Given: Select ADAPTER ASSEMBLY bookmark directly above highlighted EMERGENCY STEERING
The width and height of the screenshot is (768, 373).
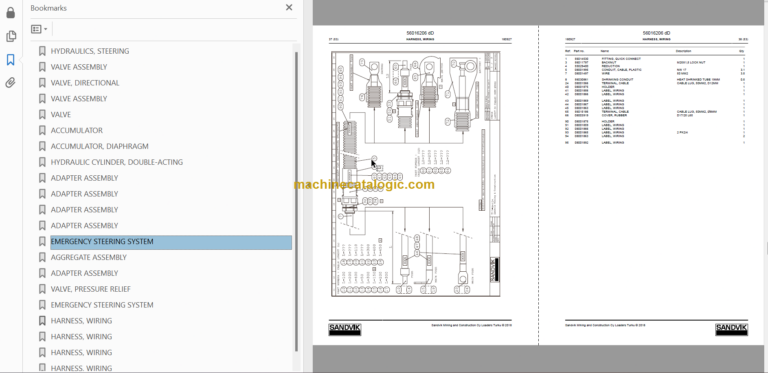Looking at the screenshot, I should [84, 226].
